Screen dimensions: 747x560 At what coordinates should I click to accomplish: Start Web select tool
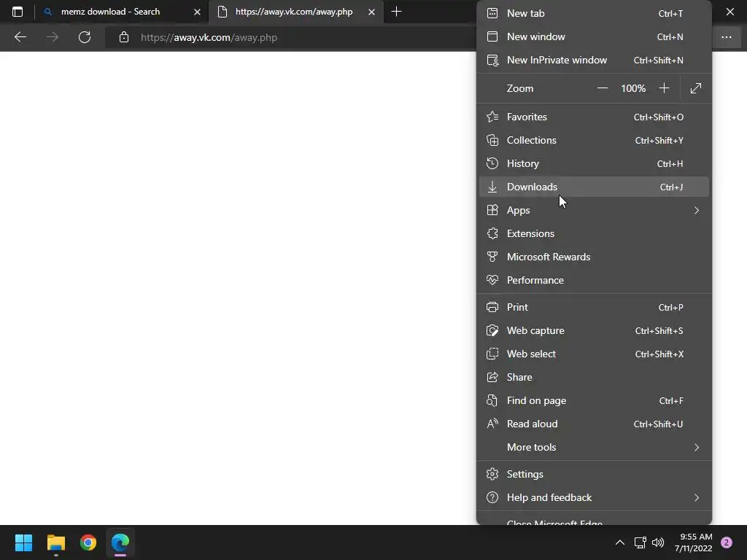click(594, 354)
